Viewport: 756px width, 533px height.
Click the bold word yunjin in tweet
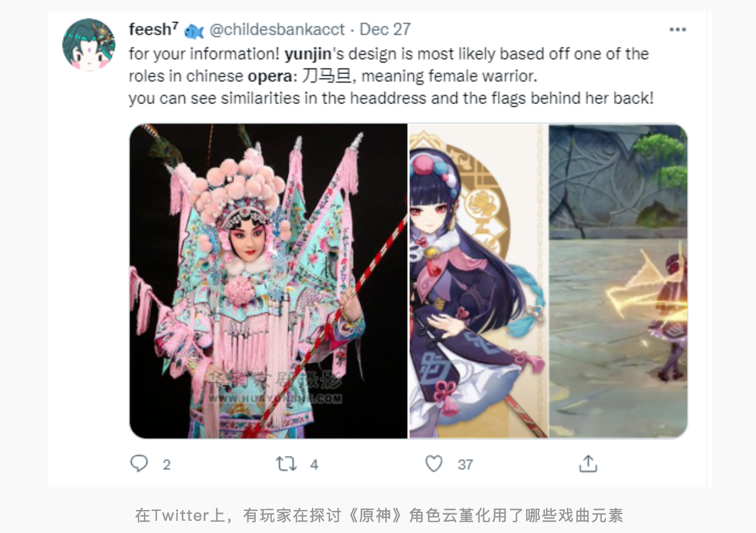click(308, 55)
